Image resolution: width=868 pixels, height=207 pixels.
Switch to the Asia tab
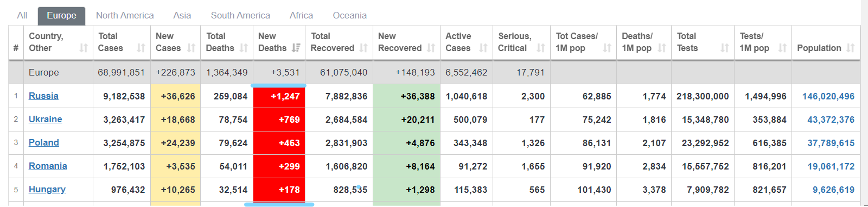click(182, 15)
